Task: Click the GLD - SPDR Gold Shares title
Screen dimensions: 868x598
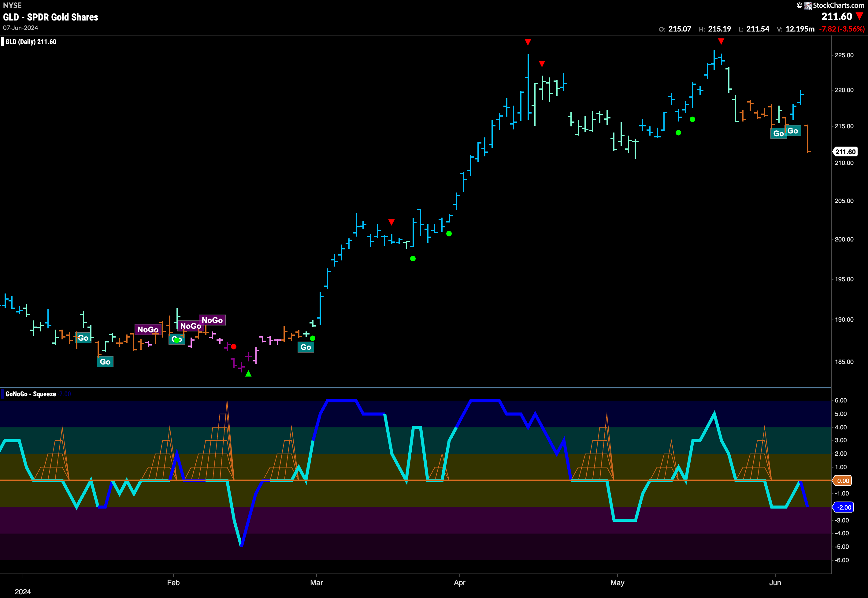Action: pyautogui.click(x=50, y=17)
